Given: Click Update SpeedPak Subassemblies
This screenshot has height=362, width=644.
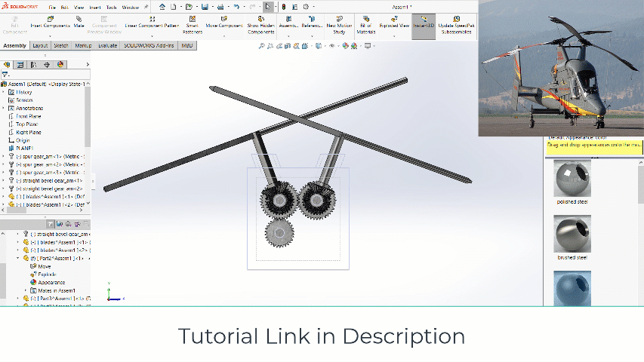Looking at the screenshot, I should click(x=456, y=25).
